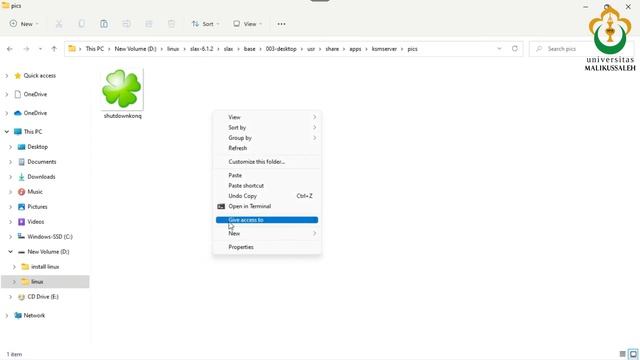This screenshot has width=640, height=360.
Task: Click the Paste toolbar icon
Action: (x=104, y=24)
